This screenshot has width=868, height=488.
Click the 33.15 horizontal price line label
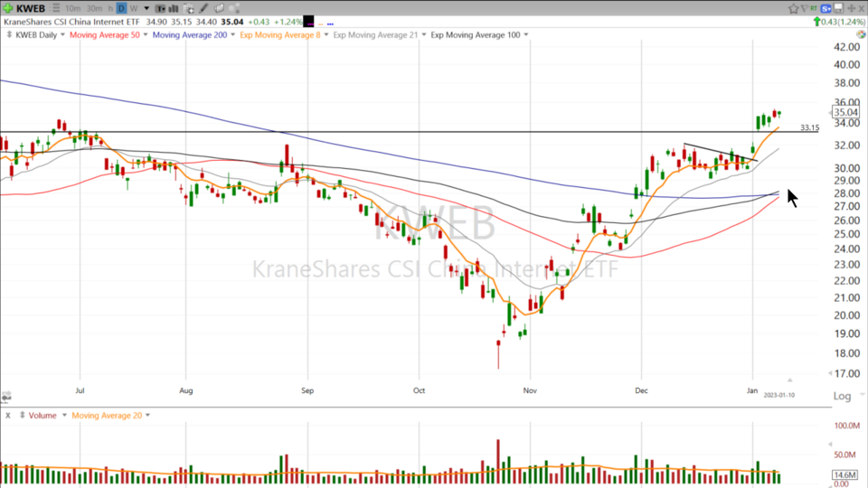808,128
